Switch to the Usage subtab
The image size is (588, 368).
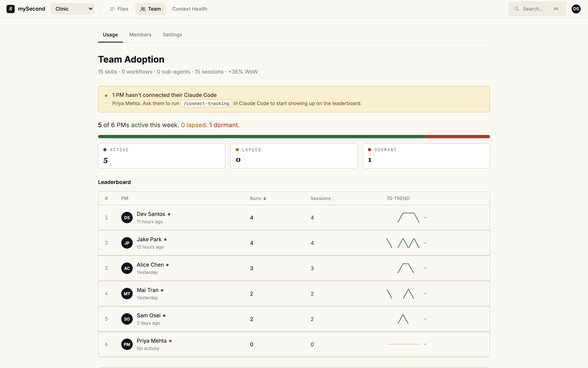tap(110, 35)
